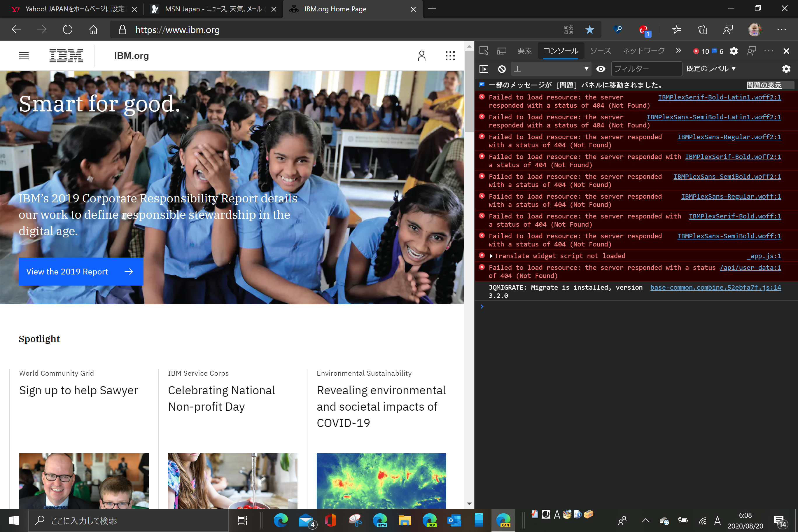
Task: Open the browser profile avatar
Action: 755,29
